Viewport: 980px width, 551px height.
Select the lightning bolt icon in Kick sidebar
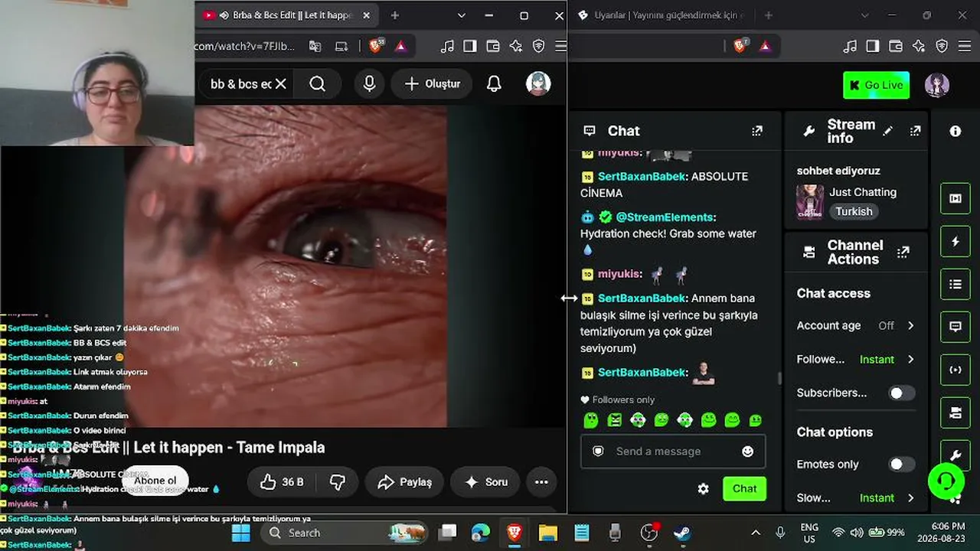tap(955, 242)
